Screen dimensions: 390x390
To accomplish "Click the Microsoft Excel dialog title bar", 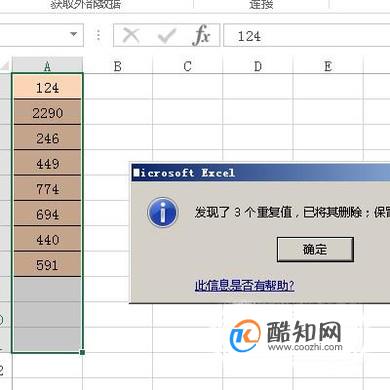I will 261,173.
